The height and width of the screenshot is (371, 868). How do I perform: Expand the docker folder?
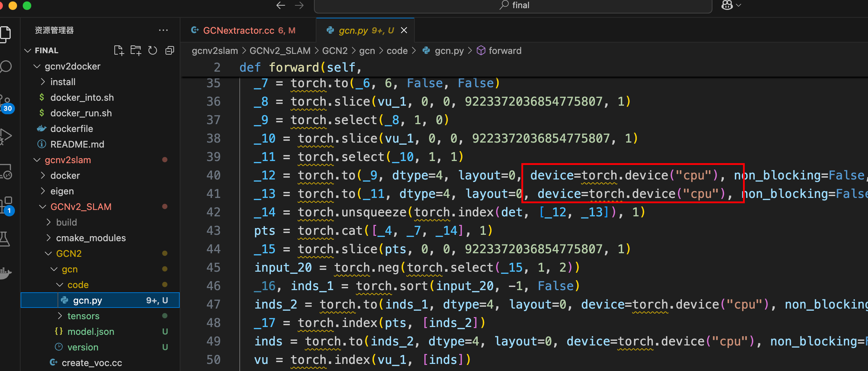[65, 176]
